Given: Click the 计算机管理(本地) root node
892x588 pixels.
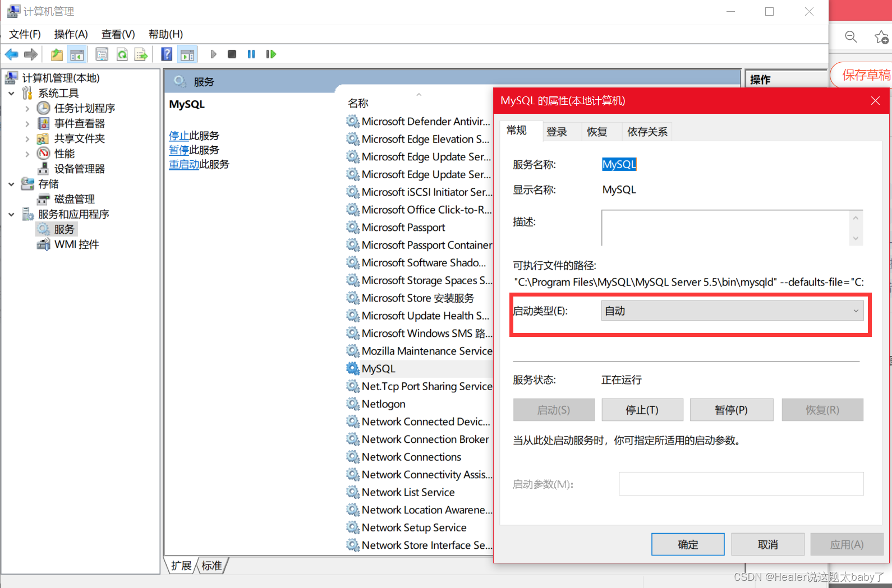Looking at the screenshot, I should (61, 78).
